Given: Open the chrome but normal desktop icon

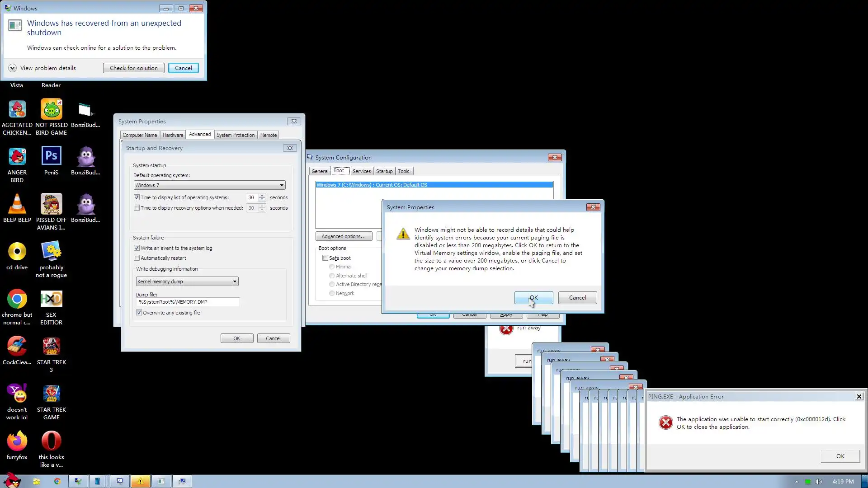Looking at the screenshot, I should point(17,299).
